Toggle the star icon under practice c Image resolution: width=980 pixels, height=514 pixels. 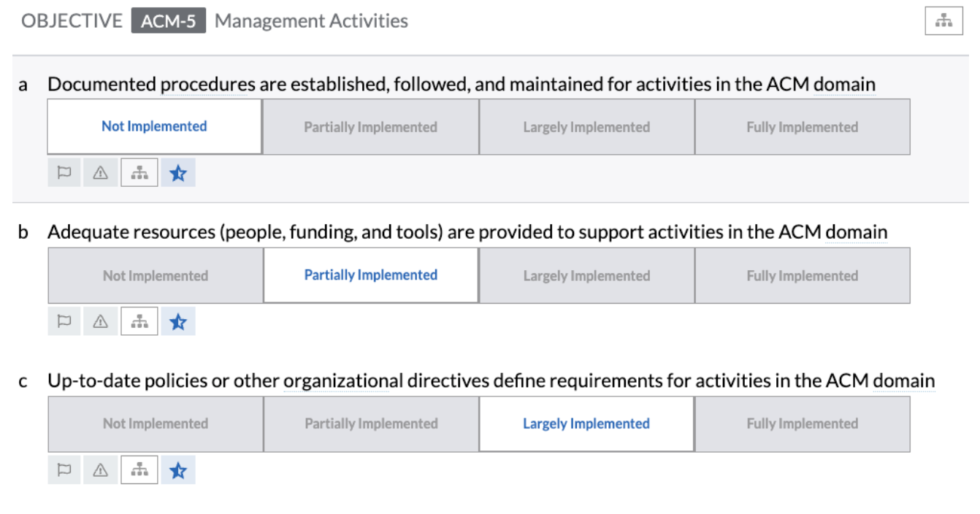tap(178, 471)
